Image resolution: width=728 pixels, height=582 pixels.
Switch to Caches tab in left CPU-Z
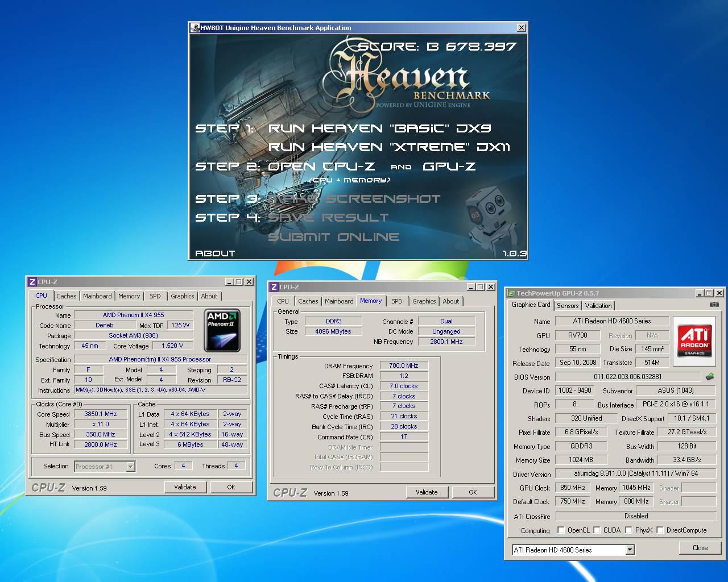[66, 296]
